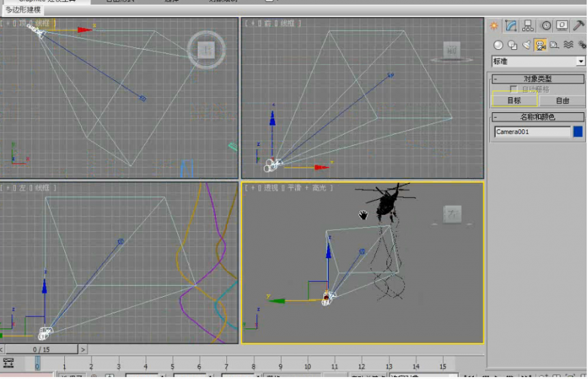Open the 顶 view label menu

coord(22,23)
